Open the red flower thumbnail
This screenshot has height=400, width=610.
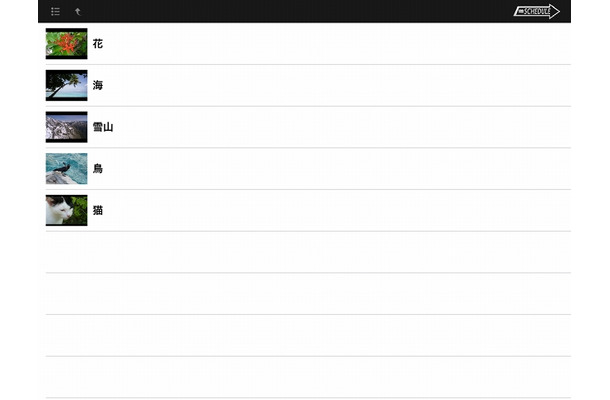coord(67,44)
